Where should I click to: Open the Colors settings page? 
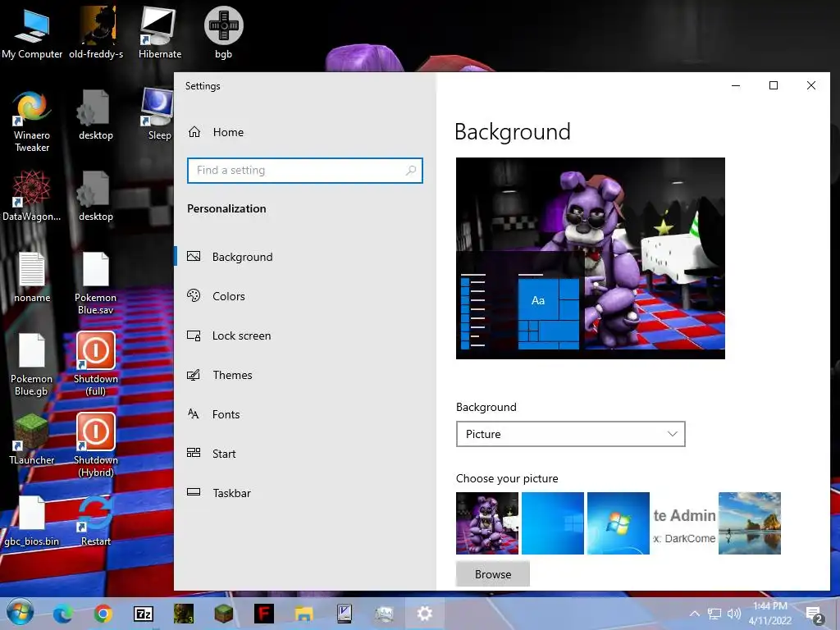click(305, 295)
